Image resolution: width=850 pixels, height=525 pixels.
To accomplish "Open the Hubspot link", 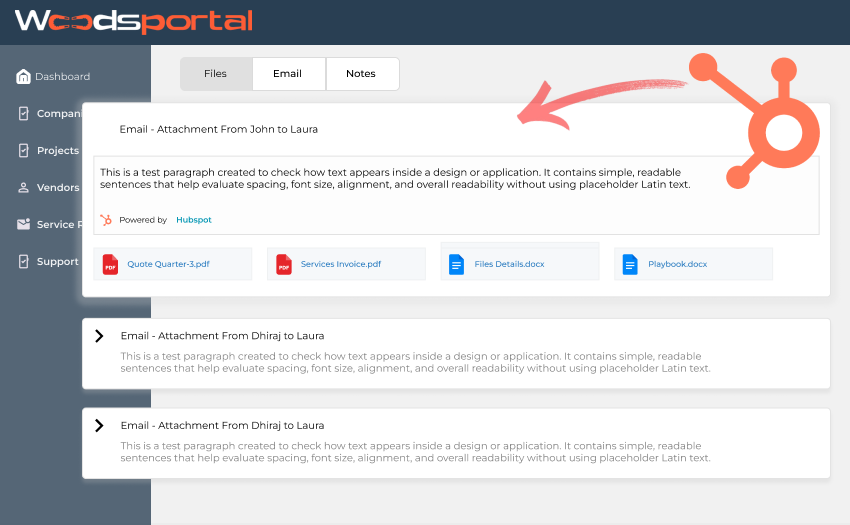I will 194,220.
